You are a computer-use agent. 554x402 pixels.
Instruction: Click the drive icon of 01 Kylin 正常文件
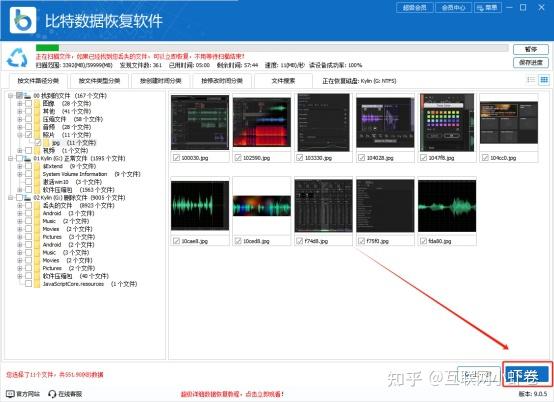[28, 158]
